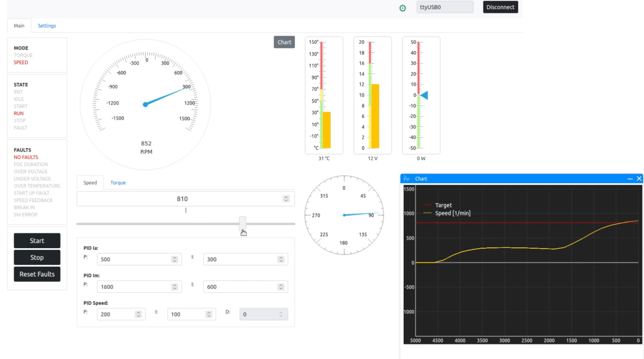Adjust PID Speed P value stepper
The height and width of the screenshot is (359, 644).
(138, 314)
